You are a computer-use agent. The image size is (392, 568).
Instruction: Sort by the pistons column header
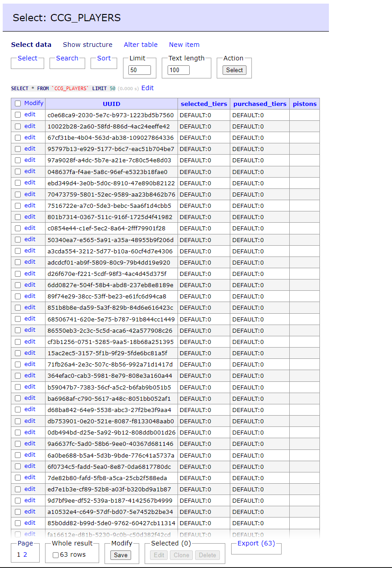[305, 104]
